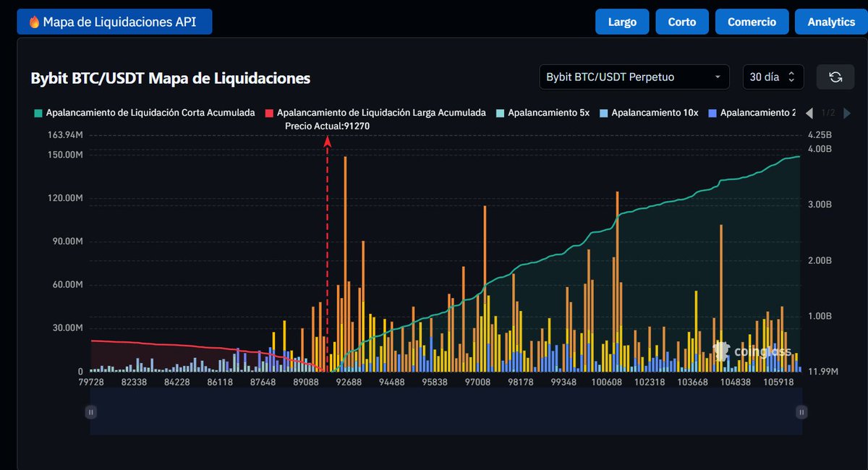Click the 92688 price axis label
The height and width of the screenshot is (470, 868).
[349, 383]
